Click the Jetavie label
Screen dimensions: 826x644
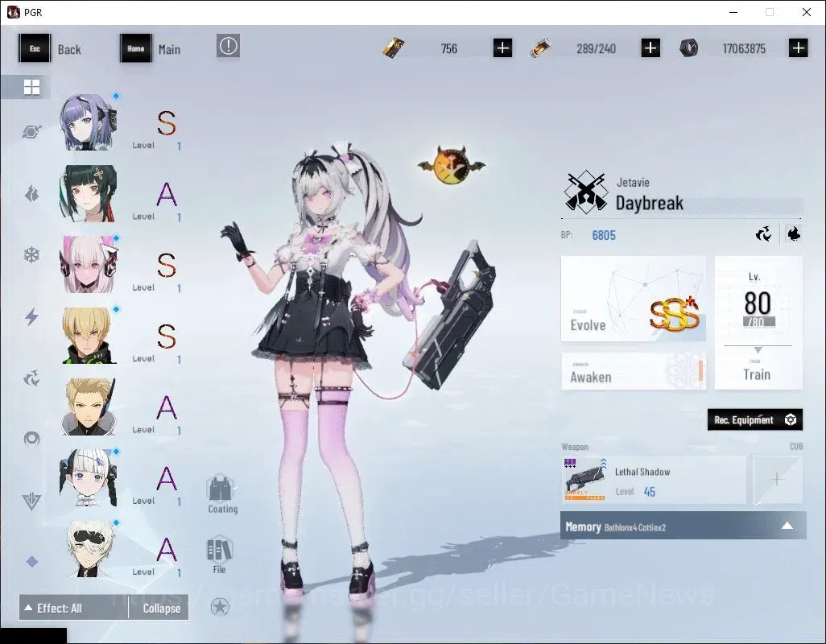point(633,183)
